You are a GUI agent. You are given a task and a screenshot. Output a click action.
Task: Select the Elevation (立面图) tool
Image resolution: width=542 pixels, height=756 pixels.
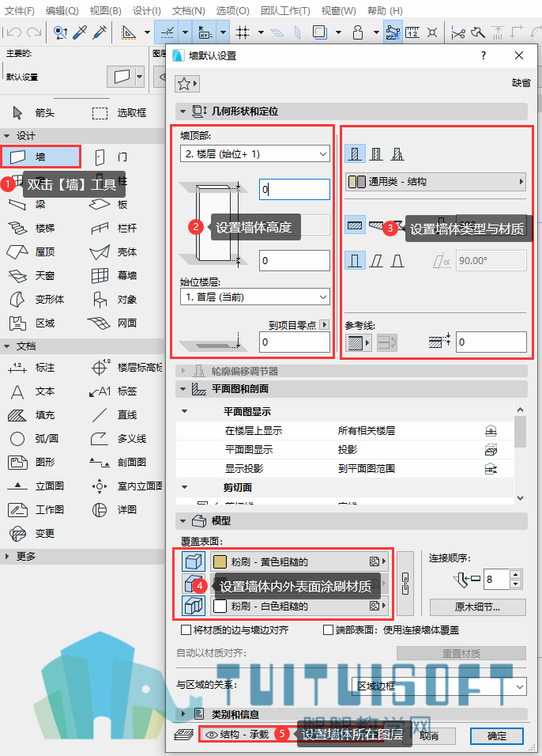pos(36,486)
